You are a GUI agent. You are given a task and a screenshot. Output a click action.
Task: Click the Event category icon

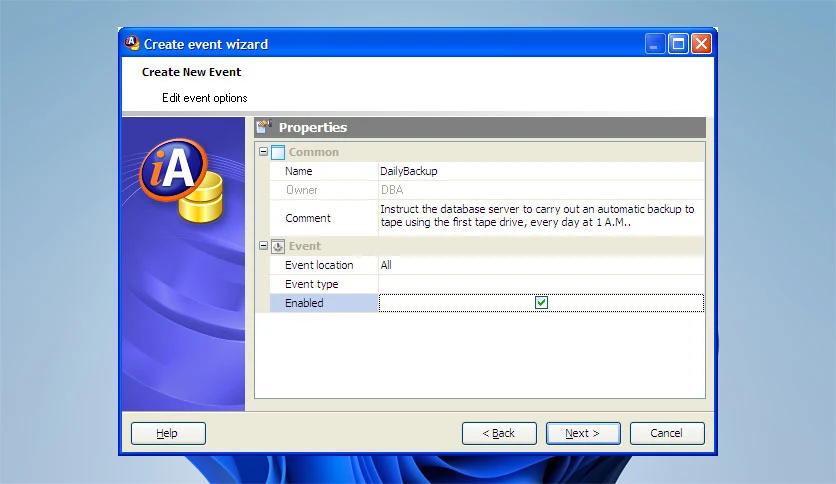(278, 246)
